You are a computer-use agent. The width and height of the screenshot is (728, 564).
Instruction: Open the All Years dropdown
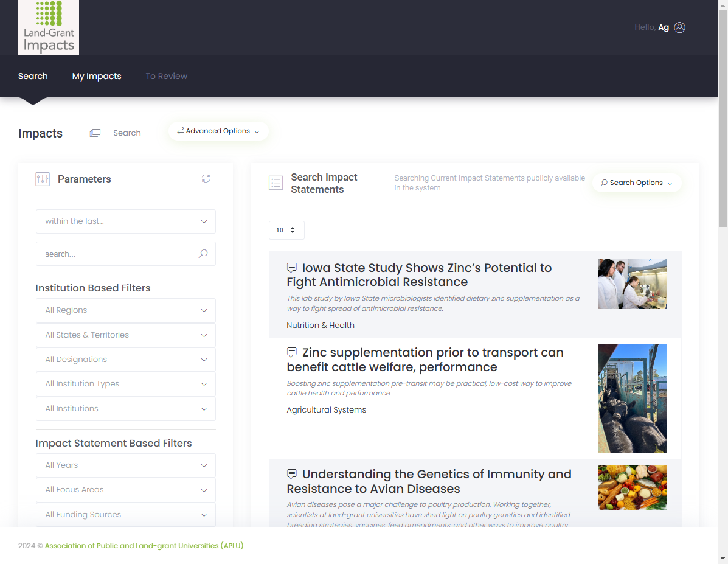pos(126,465)
